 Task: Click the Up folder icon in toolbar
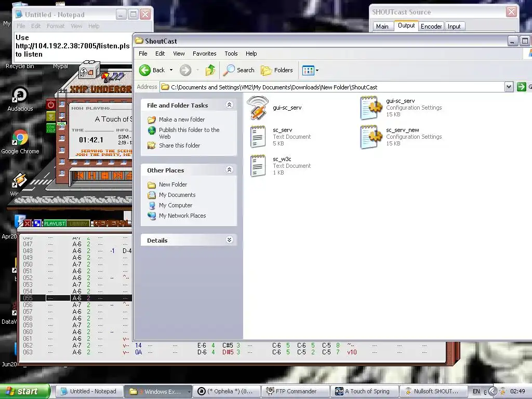(210, 70)
